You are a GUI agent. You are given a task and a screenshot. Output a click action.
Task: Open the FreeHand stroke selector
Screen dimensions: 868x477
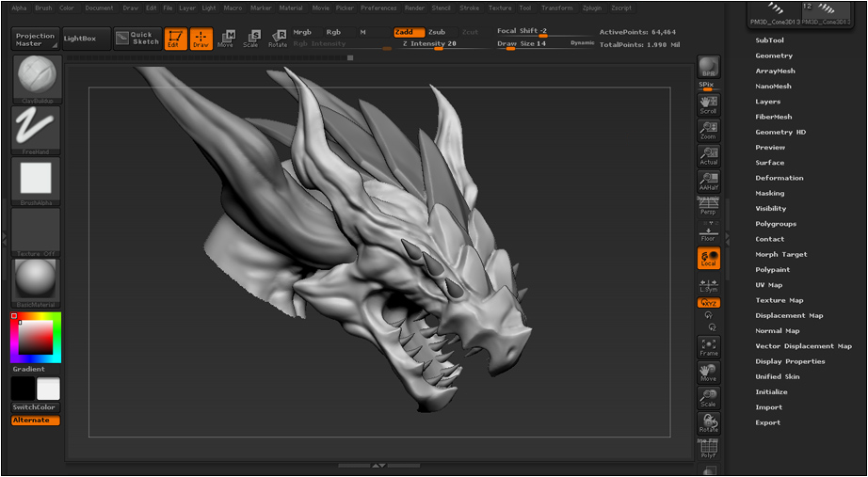[36, 130]
